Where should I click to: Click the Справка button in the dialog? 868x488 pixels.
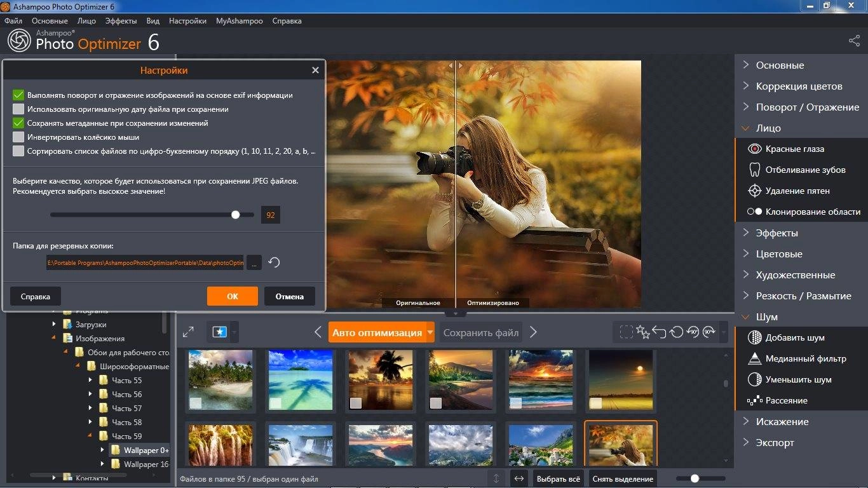35,296
